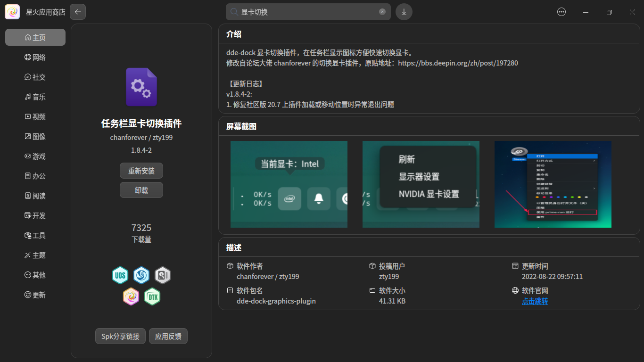Click the search magnifier icon
Image resolution: width=644 pixels, height=362 pixels.
tap(233, 12)
